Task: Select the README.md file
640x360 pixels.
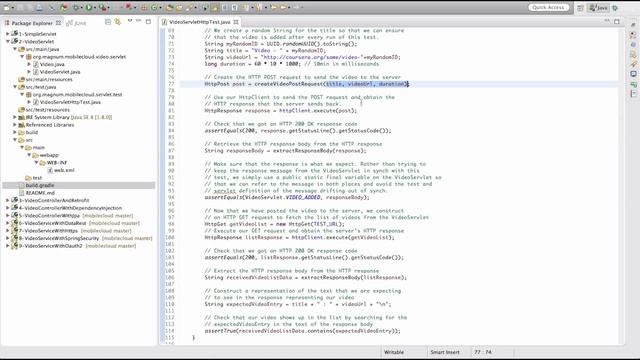Action: [x=40, y=193]
